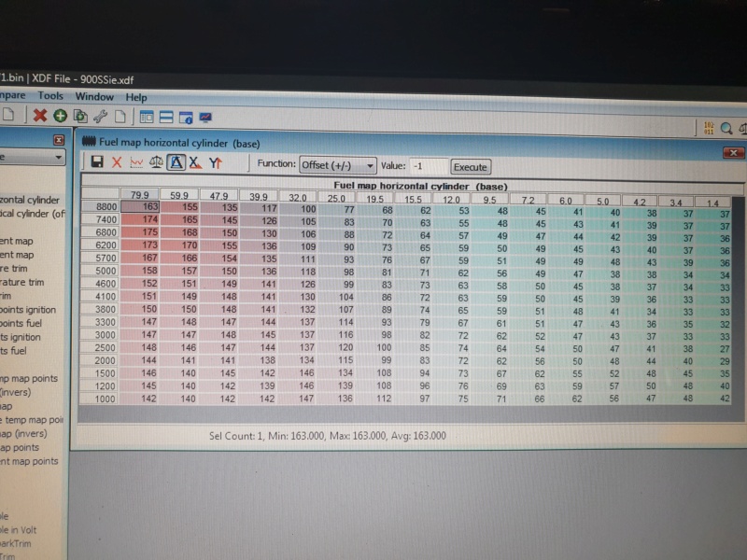747x560 pixels.
Task: Select the 'np map points' list item
Action: tap(29, 379)
